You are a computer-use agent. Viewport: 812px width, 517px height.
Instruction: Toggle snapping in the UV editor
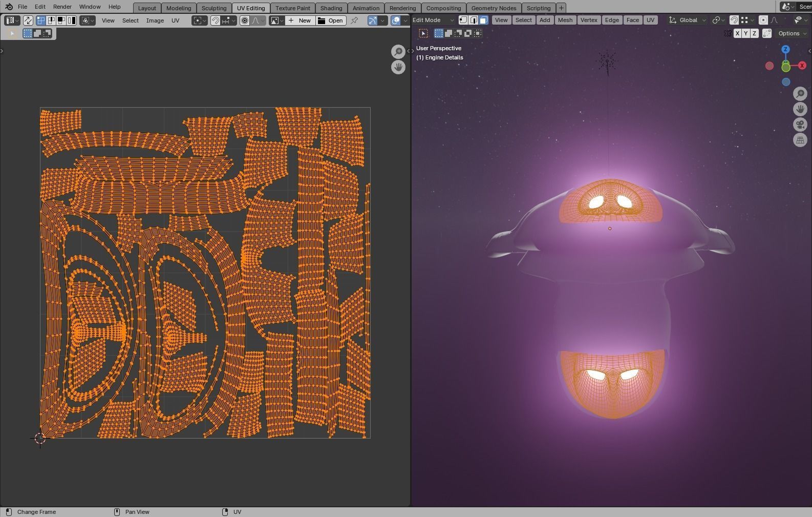coord(216,20)
